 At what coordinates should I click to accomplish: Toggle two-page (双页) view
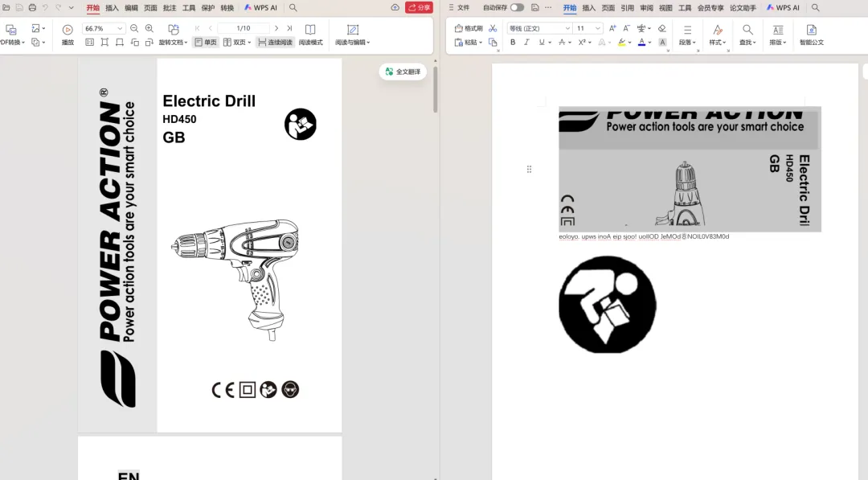click(237, 42)
